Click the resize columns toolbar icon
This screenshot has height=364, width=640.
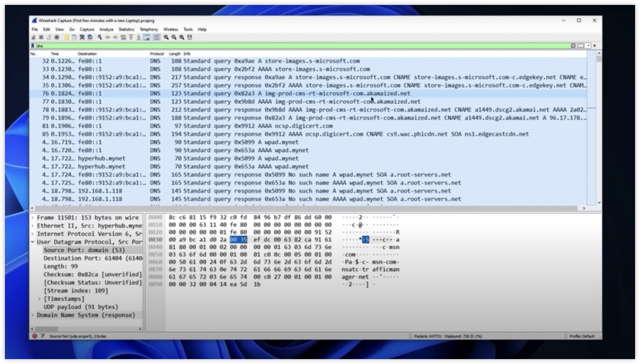[x=190, y=37]
